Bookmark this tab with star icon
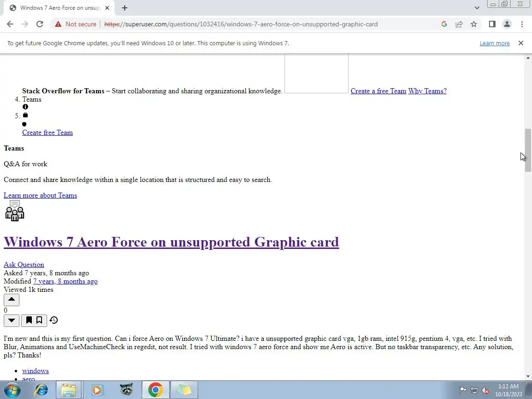This screenshot has height=399, width=532. click(474, 24)
